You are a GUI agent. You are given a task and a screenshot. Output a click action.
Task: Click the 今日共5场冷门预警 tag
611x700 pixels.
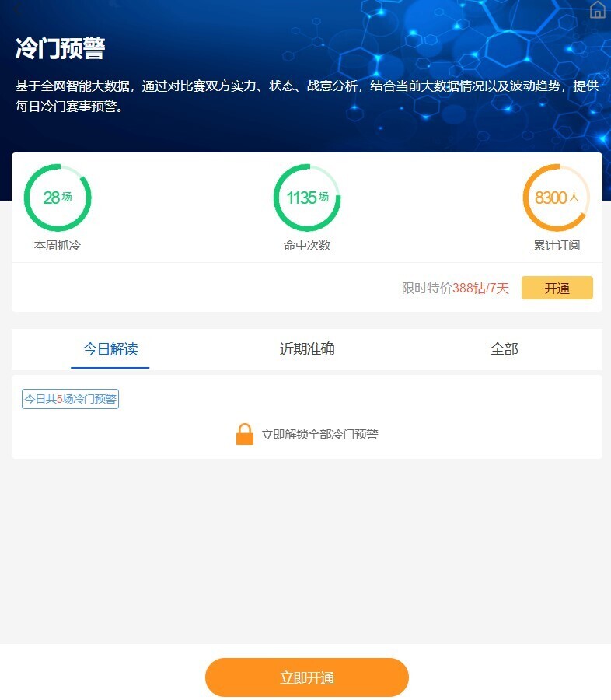(70, 399)
